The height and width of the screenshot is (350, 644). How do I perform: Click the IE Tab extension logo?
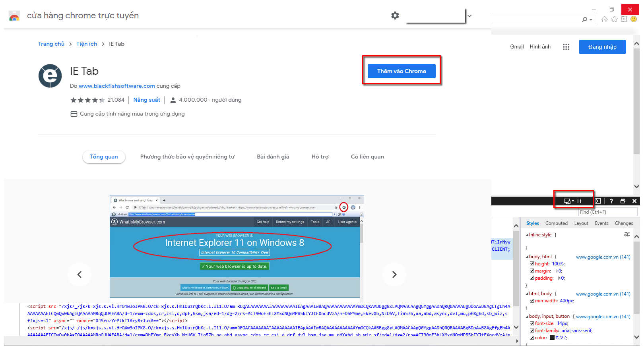[x=50, y=76]
